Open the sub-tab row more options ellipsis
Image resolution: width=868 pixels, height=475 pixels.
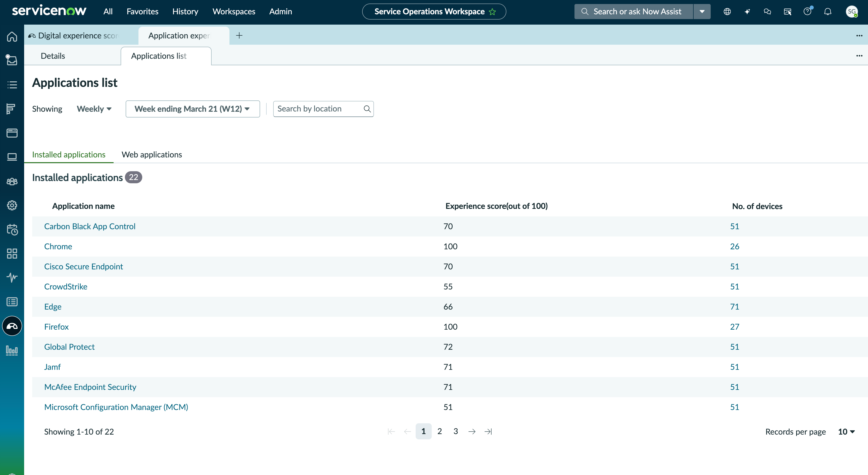click(x=859, y=55)
